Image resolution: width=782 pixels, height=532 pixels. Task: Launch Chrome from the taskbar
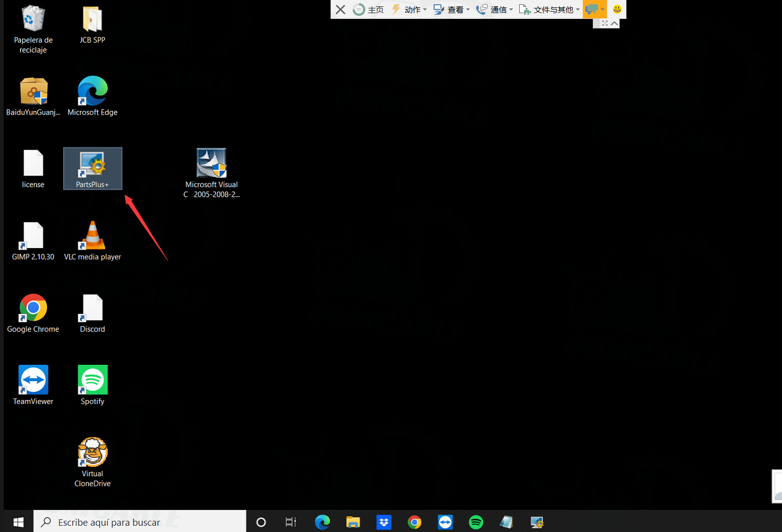[414, 522]
